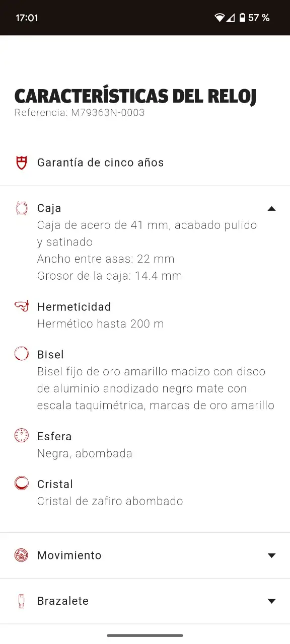The image size is (290, 644).
Task: Tap the diving mask Hermeticidad icon
Action: [x=21, y=306]
